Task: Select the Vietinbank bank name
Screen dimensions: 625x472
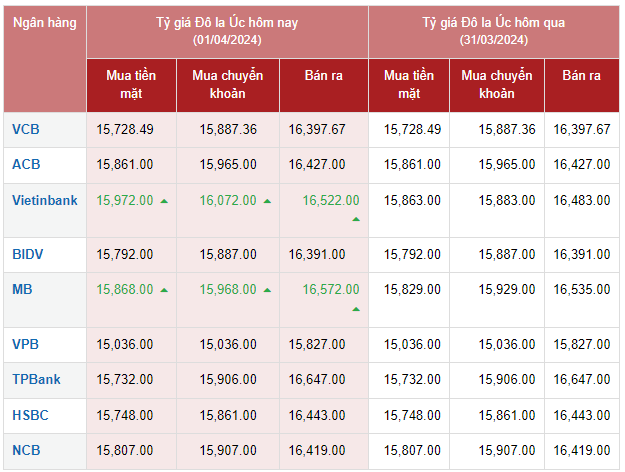Action: 45,200
